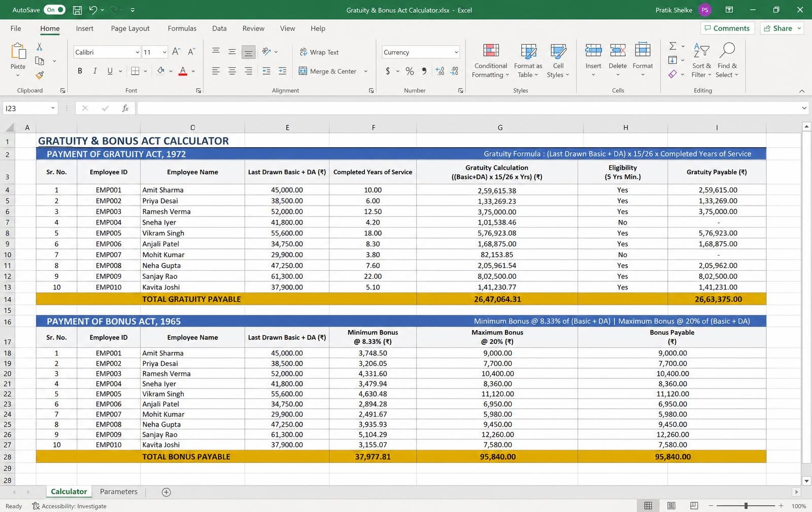Toggle Underline formatting
The height and width of the screenshot is (512, 812).
(x=110, y=71)
